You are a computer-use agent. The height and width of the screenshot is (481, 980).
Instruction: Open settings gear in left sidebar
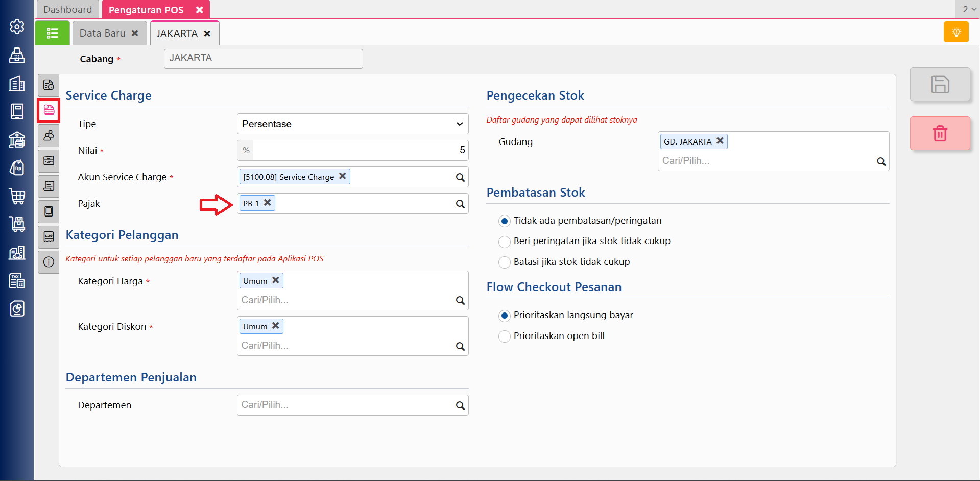[17, 27]
